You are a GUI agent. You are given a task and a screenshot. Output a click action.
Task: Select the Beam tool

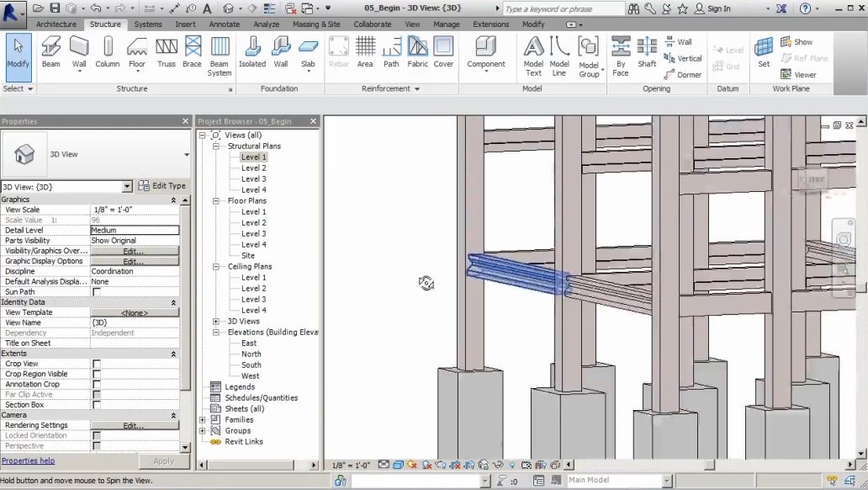point(51,52)
